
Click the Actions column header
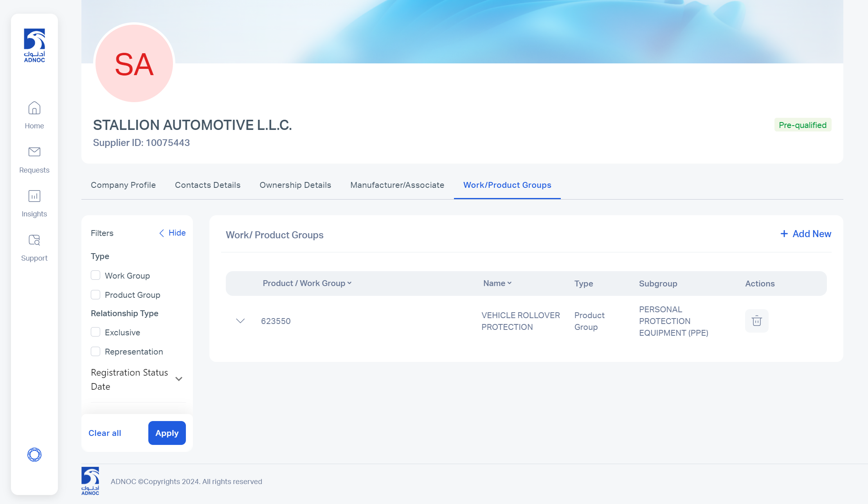click(760, 284)
